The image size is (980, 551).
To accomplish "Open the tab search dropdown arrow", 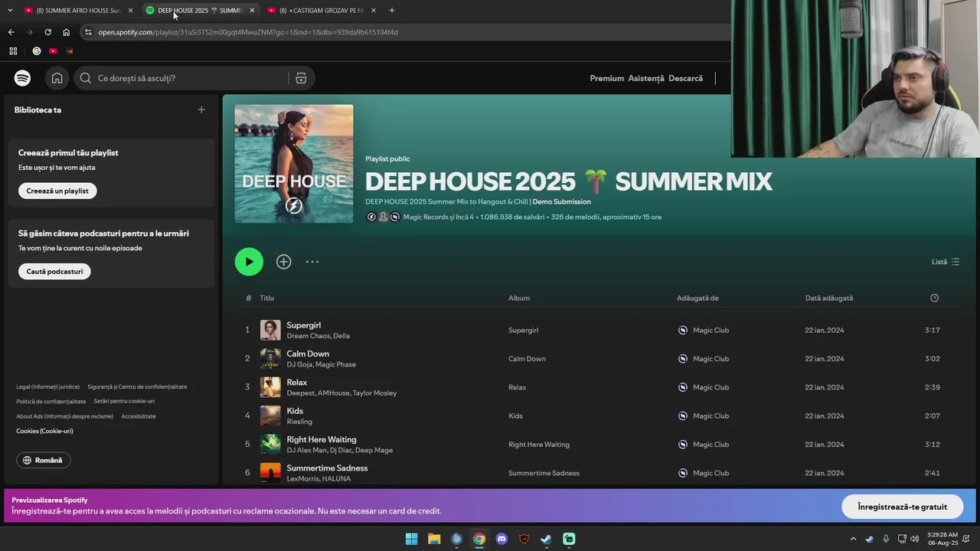I will pyautogui.click(x=10, y=10).
